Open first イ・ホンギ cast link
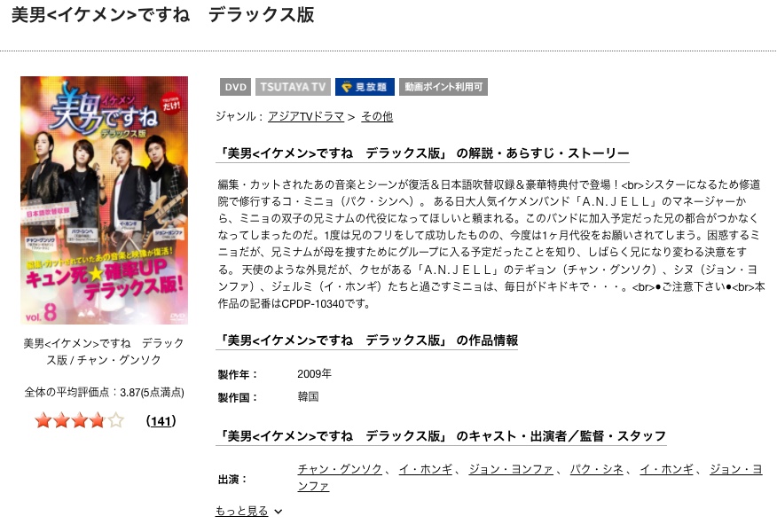 [426, 469]
